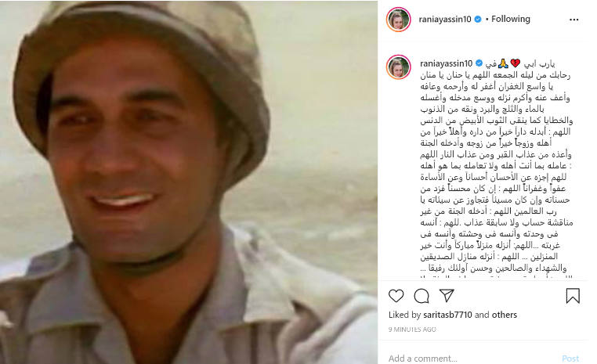This screenshot has width=597, height=364.
Task: Click the Post comment button
Action: (570, 358)
